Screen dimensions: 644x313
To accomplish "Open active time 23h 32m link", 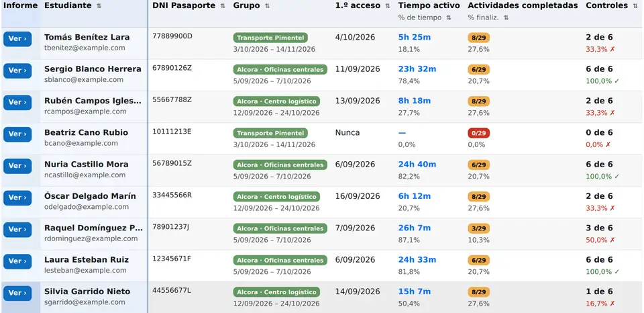I will [x=417, y=69].
